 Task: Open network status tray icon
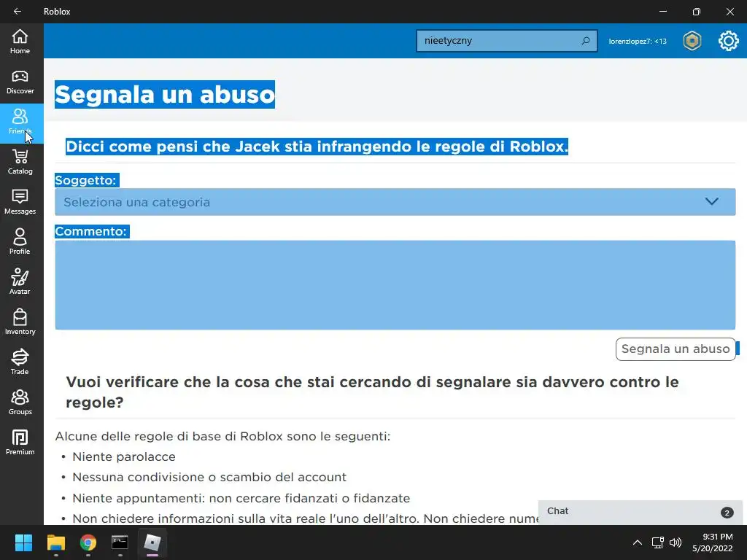tap(658, 542)
